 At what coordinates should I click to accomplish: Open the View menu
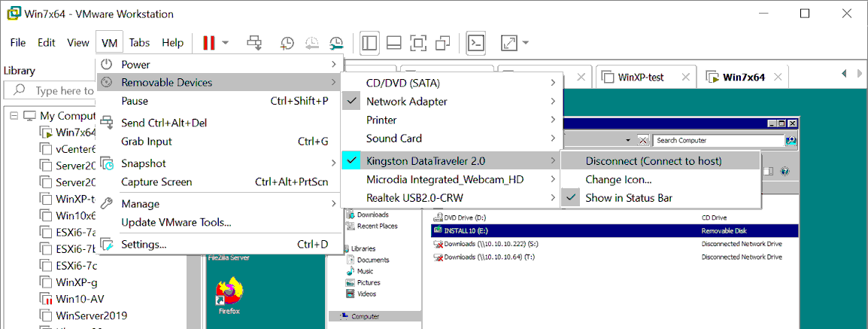(78, 43)
